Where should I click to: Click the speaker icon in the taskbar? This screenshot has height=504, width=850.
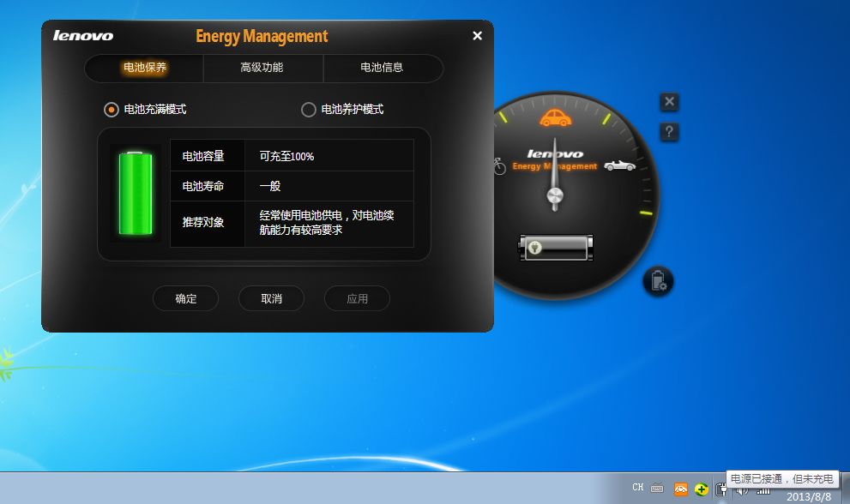pyautogui.click(x=741, y=490)
